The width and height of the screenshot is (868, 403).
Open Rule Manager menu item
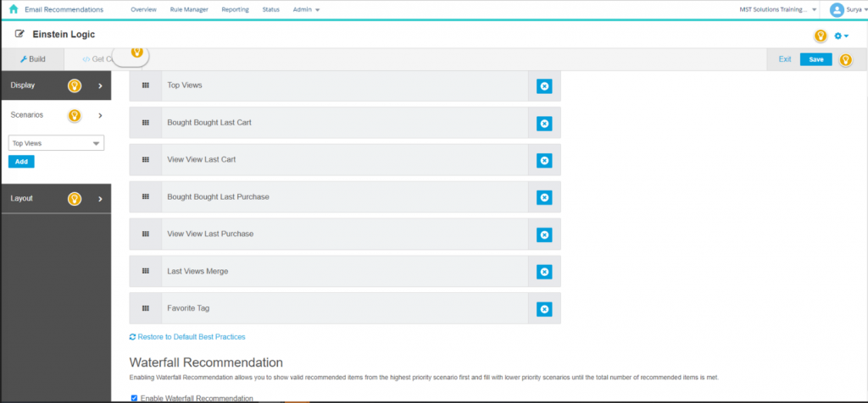189,9
